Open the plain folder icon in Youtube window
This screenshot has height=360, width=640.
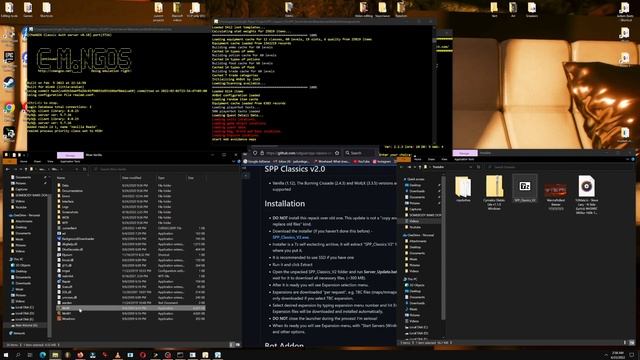point(463,189)
